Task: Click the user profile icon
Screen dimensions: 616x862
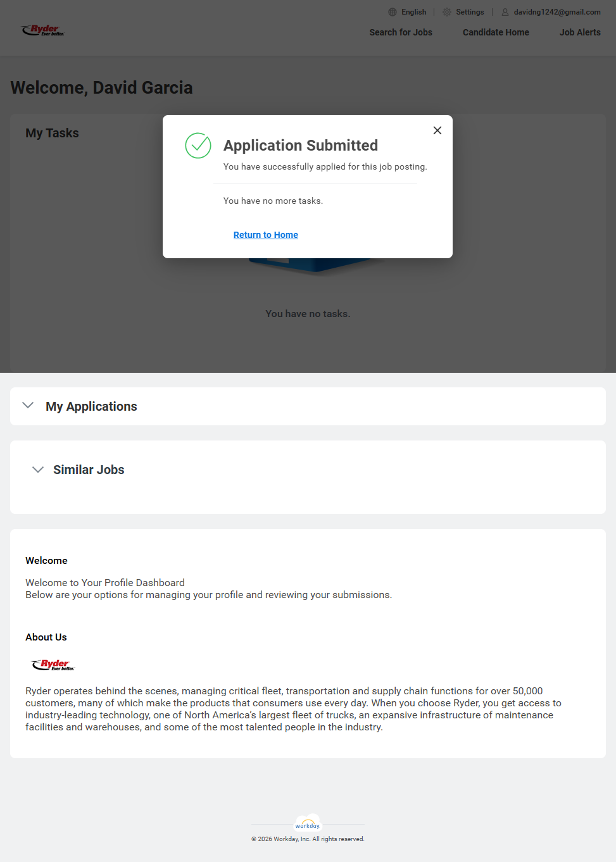Action: (x=505, y=12)
